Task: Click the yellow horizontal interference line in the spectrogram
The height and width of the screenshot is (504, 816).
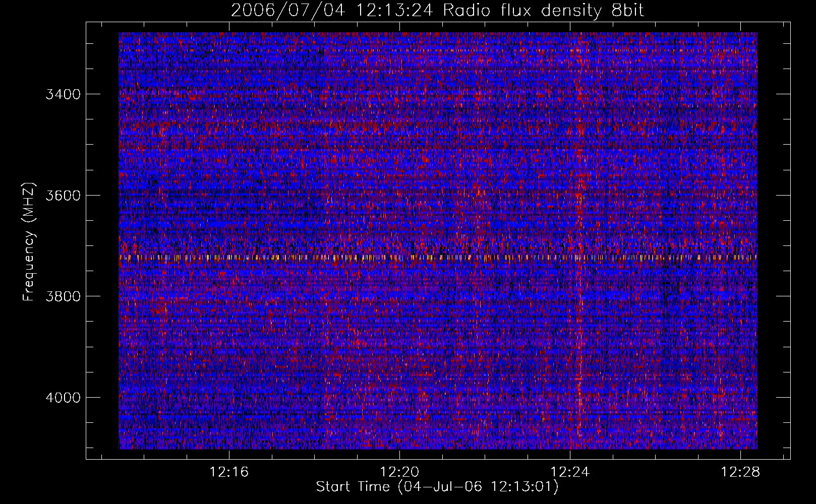Action: point(438,257)
